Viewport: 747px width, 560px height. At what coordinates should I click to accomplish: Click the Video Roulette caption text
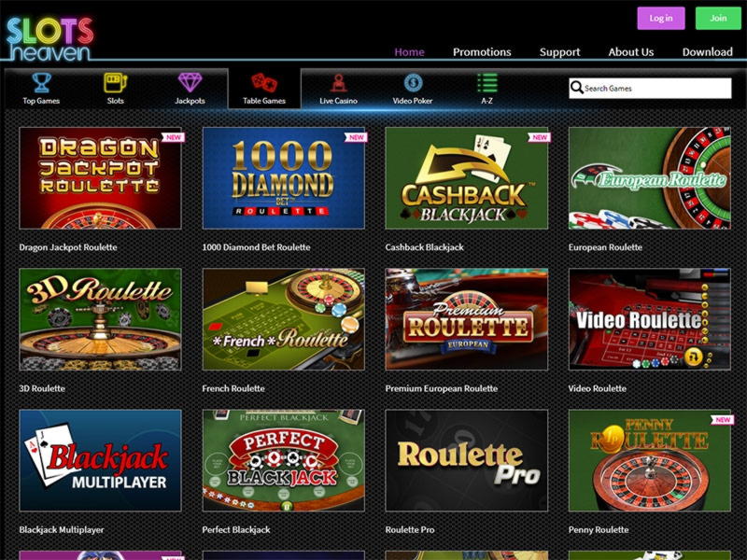point(598,388)
